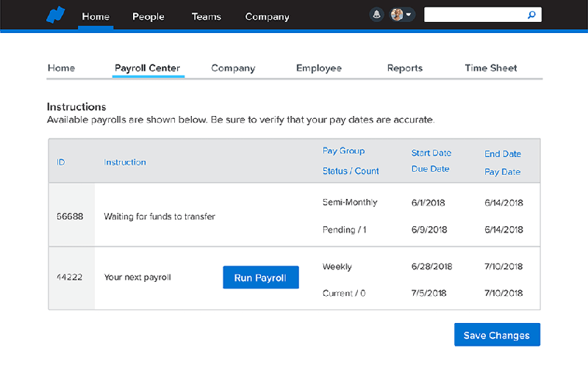Expand the user account dropdown arrow
The height and width of the screenshot is (370, 588).
pyautogui.click(x=409, y=15)
